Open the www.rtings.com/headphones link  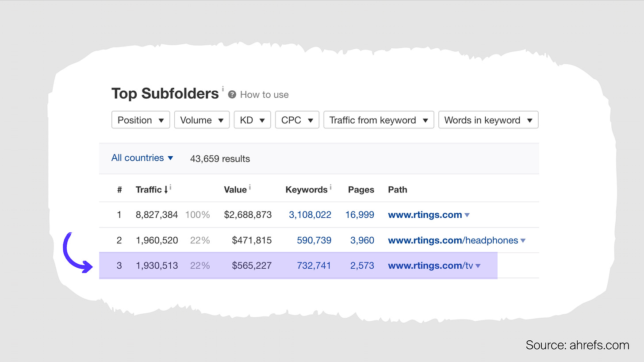[453, 240]
